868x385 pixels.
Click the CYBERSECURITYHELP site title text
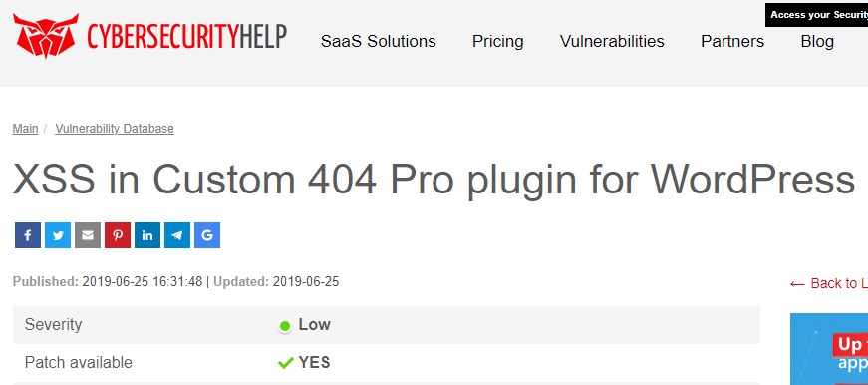pos(186,36)
